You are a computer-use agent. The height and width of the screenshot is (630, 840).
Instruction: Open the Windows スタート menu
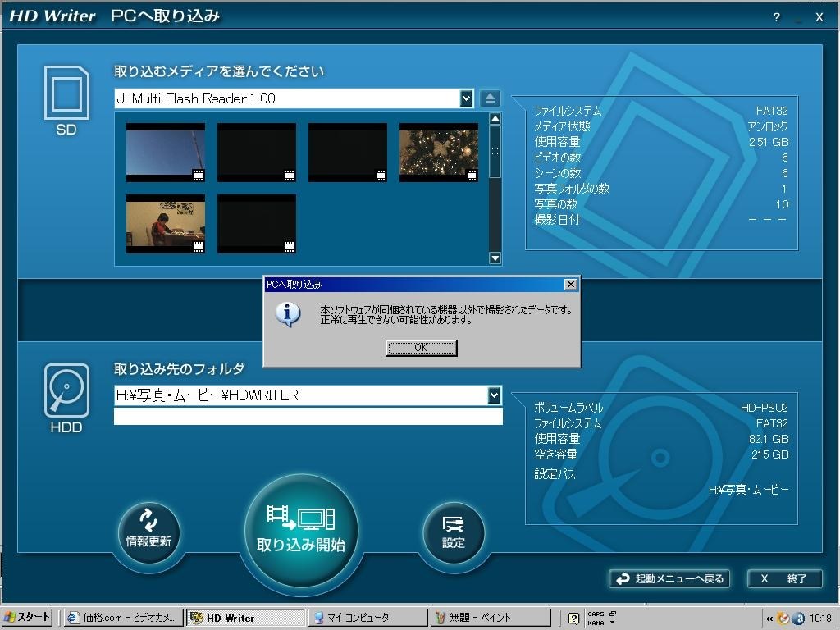(27, 617)
